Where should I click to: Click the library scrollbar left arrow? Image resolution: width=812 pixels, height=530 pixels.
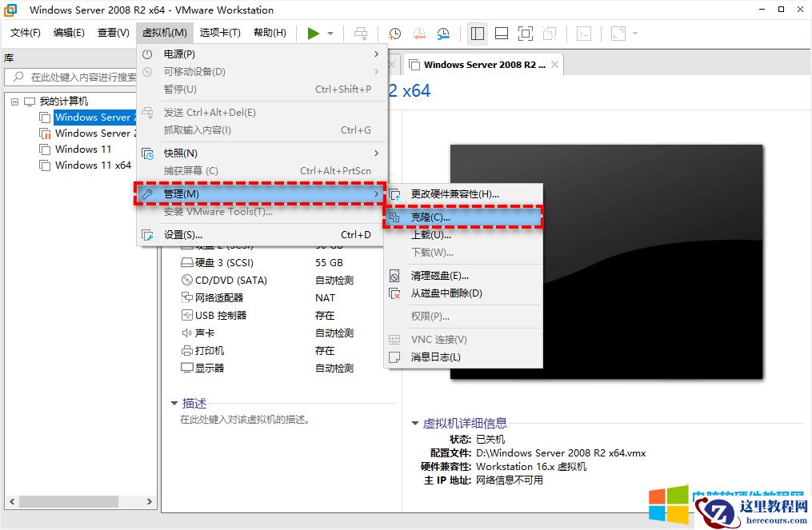tap(12, 501)
